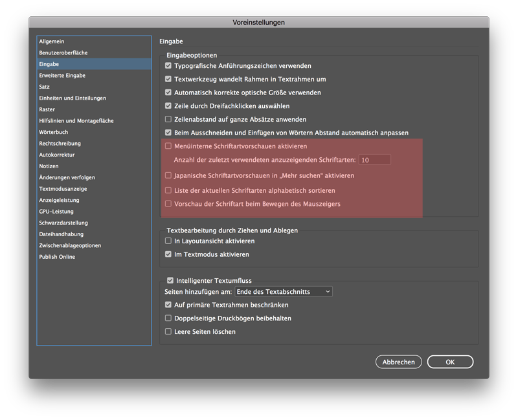Uncheck Im Textmodus aktivieren
Viewport: 518px width, 420px height.
[168, 254]
